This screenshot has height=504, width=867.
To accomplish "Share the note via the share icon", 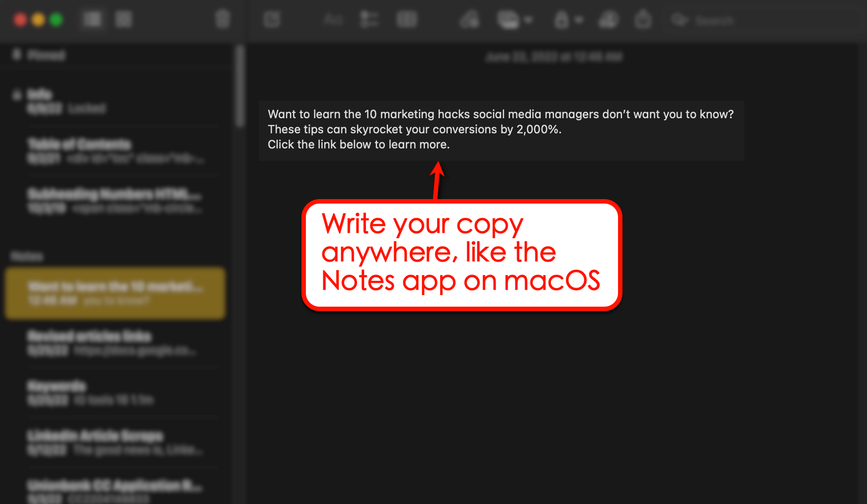I will [642, 20].
